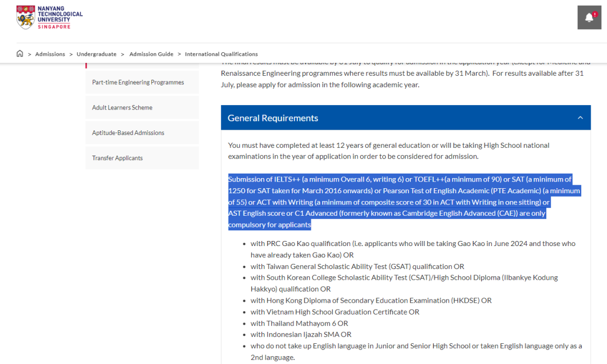The image size is (607, 364).
Task: Click the Vietnam High School Graduation bullet
Action: click(x=335, y=312)
